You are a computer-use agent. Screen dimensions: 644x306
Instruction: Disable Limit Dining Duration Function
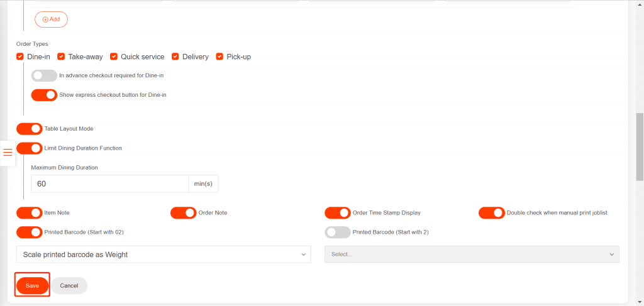pyautogui.click(x=30, y=148)
